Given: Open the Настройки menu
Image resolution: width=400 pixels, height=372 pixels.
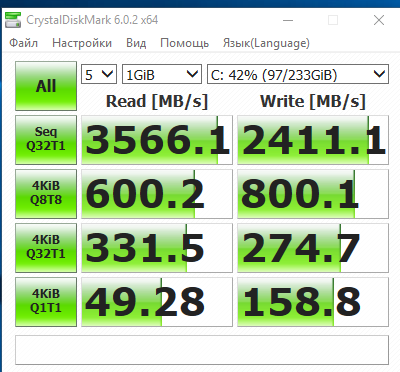Looking at the screenshot, I should coord(82,43).
